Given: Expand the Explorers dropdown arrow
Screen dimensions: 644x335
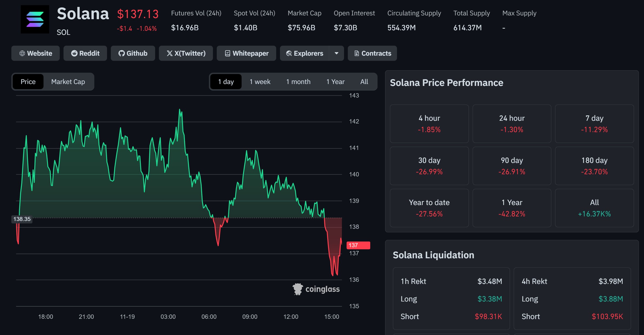Looking at the screenshot, I should (336, 53).
